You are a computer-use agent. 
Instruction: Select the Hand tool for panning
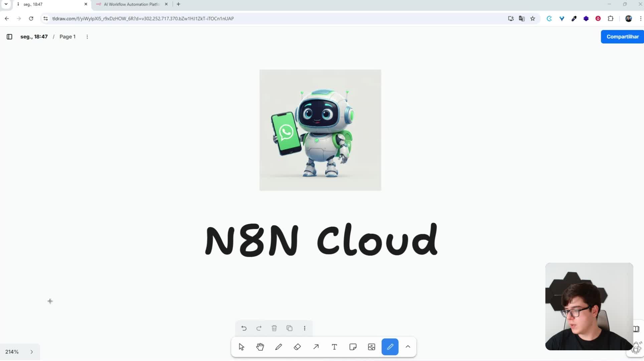(x=260, y=347)
